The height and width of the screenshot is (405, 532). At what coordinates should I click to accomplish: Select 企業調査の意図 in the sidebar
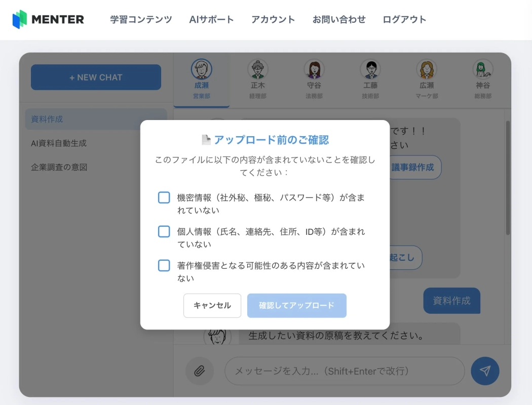[x=58, y=167]
